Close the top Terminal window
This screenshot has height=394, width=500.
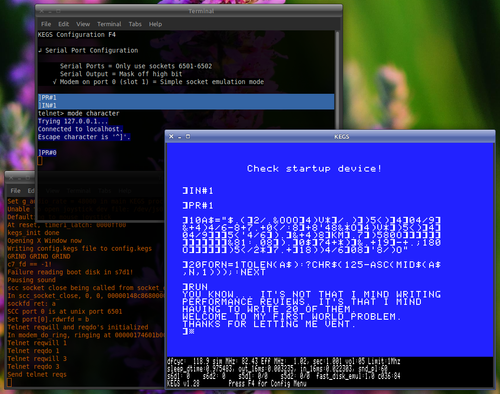pos(42,11)
